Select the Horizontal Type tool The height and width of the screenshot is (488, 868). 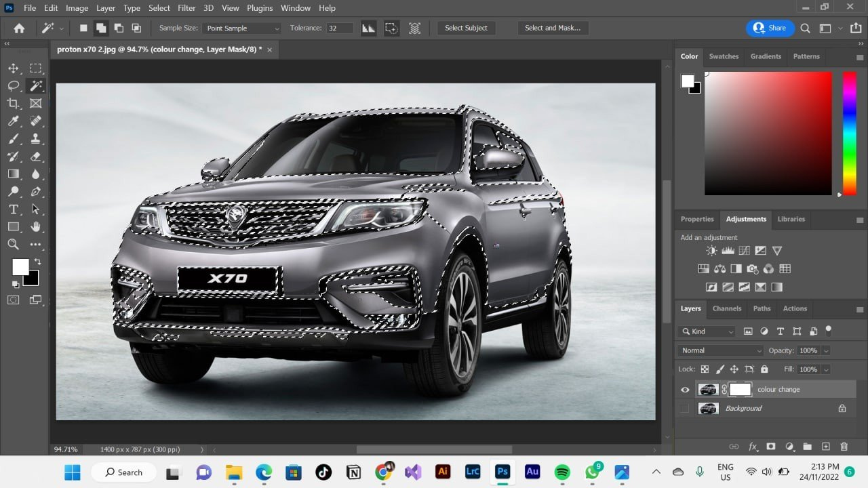(x=14, y=209)
